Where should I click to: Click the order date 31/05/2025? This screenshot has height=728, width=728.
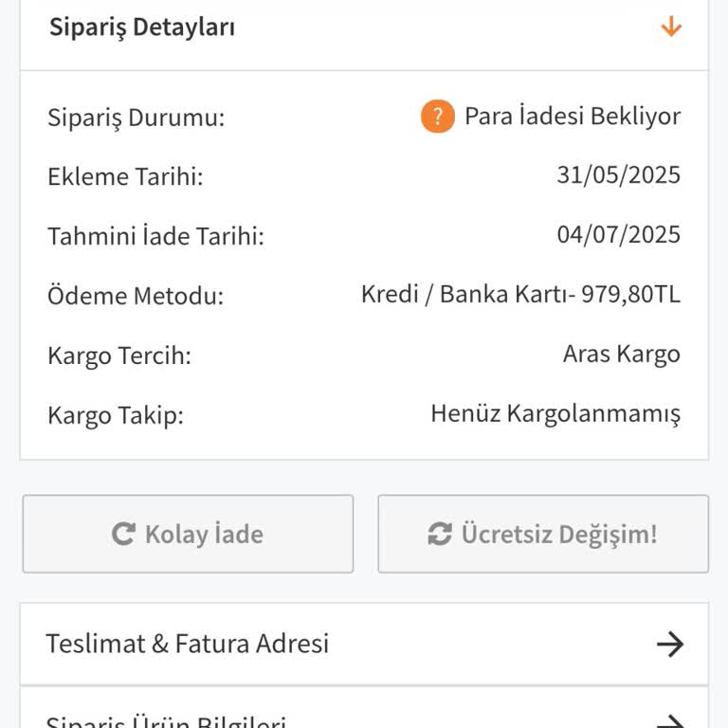[618, 175]
